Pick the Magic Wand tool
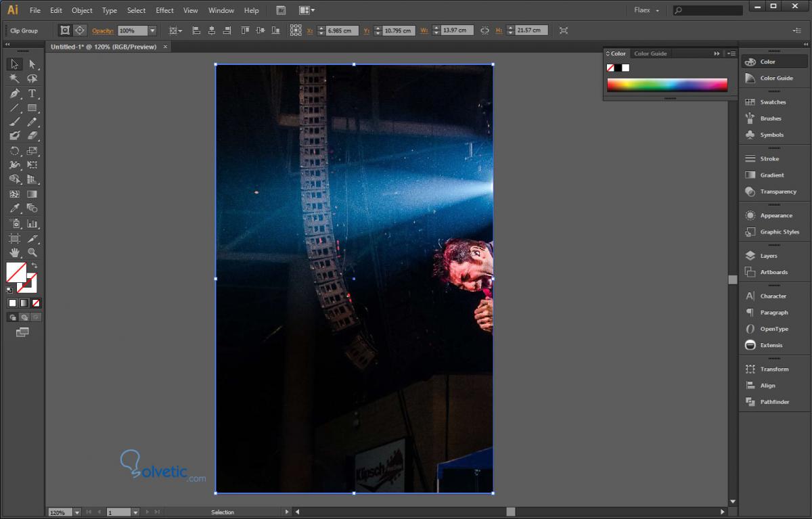 click(14, 78)
